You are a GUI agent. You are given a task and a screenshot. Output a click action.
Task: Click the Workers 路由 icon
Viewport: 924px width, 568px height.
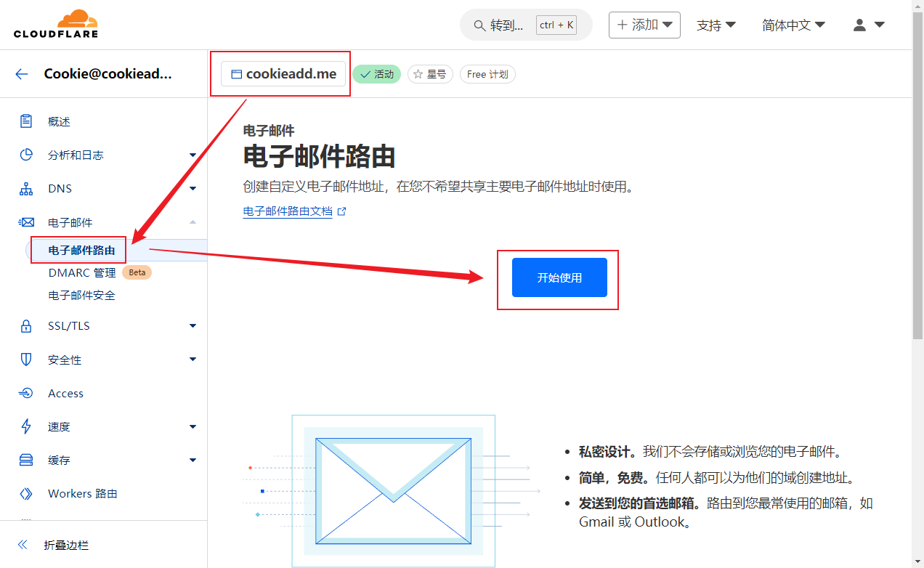click(26, 494)
